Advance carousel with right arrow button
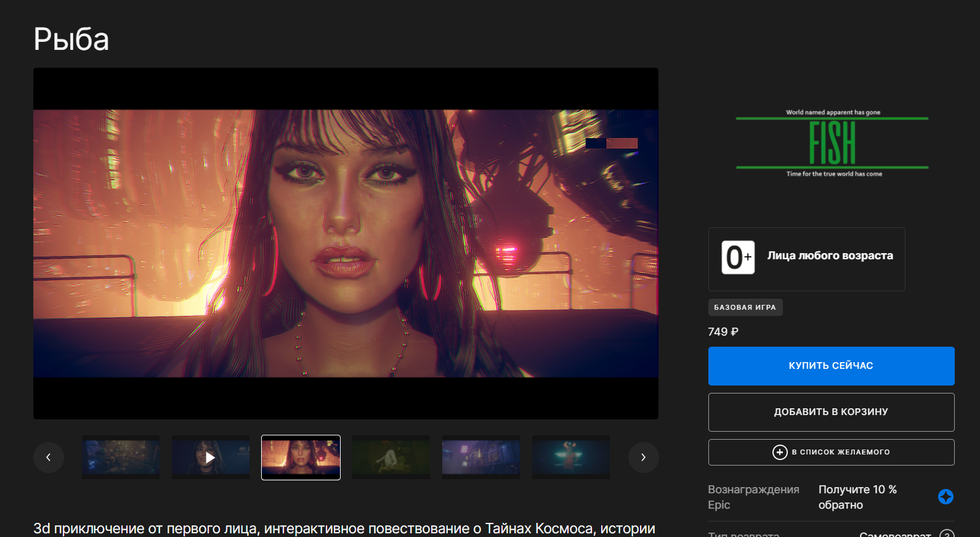Screen dimensions: 980x537 point(643,458)
